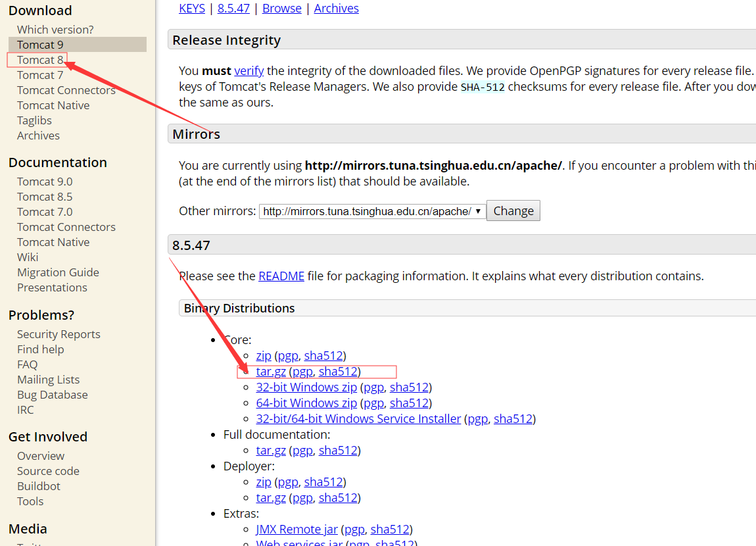Select Tomcat 8 in Download sidebar
The image size is (756, 546).
[40, 60]
